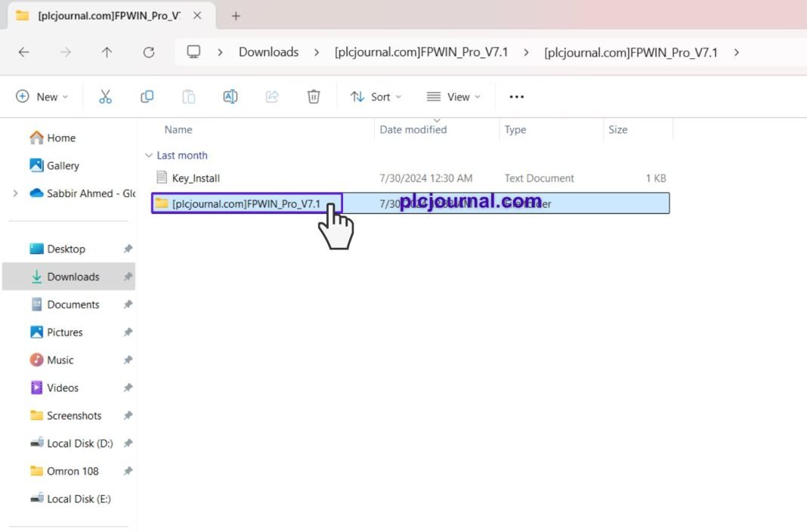Viewport: 807px width, 532px height.
Task: Click the first FPWIN_Pro_V7.1 breadcrumb
Action: pos(421,52)
